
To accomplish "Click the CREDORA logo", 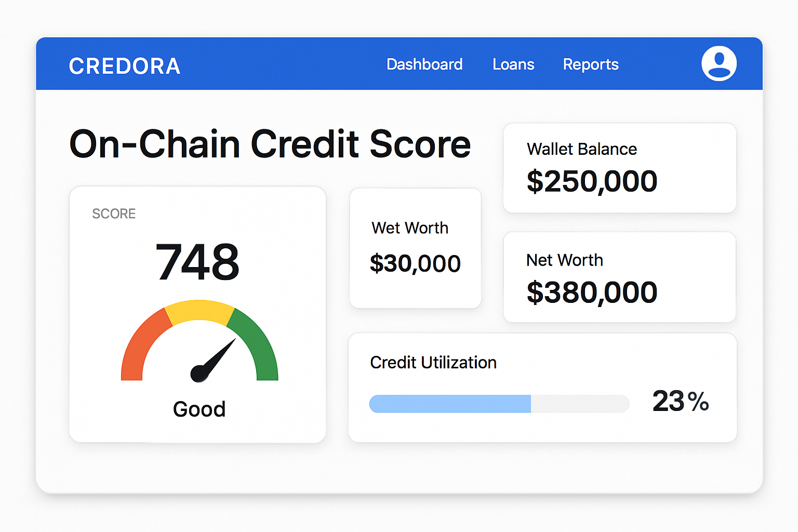I will [125, 65].
